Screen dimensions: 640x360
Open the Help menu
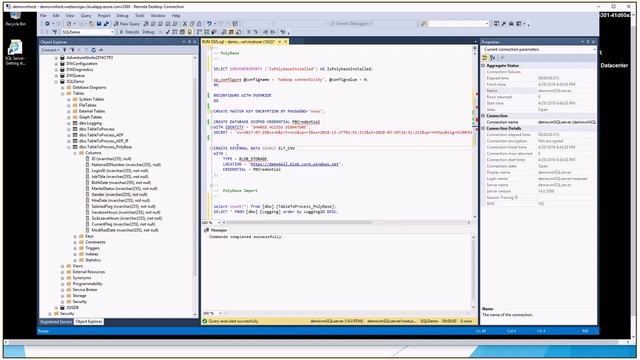[176, 16]
